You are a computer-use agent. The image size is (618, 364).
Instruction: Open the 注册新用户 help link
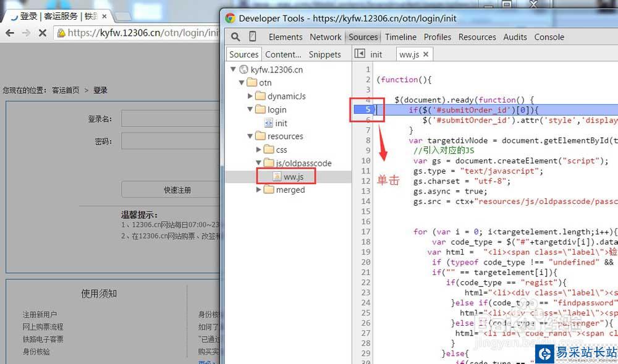[x=40, y=315]
